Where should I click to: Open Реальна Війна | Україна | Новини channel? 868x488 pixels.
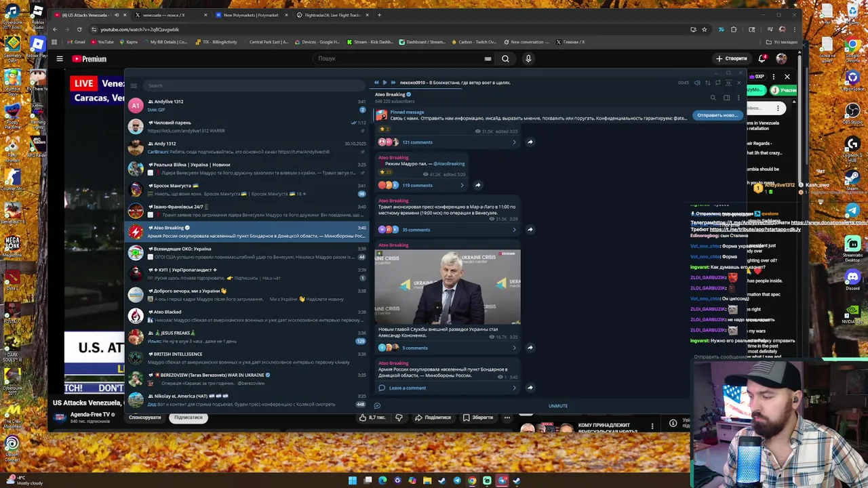point(247,168)
